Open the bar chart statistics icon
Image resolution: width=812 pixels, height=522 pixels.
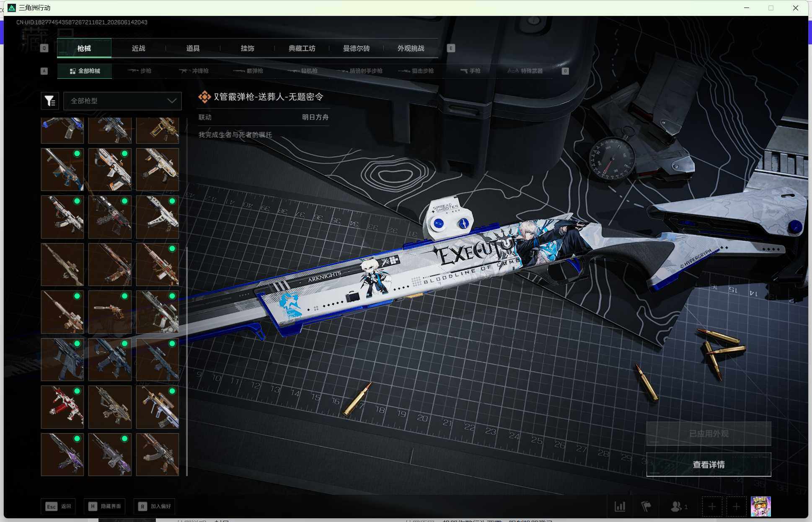point(620,507)
